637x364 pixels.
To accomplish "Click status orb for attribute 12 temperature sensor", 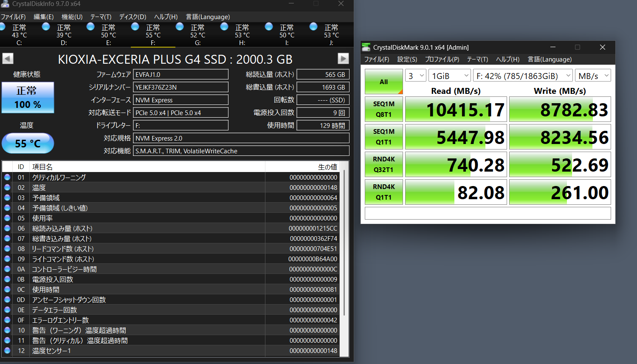I will [x=7, y=350].
